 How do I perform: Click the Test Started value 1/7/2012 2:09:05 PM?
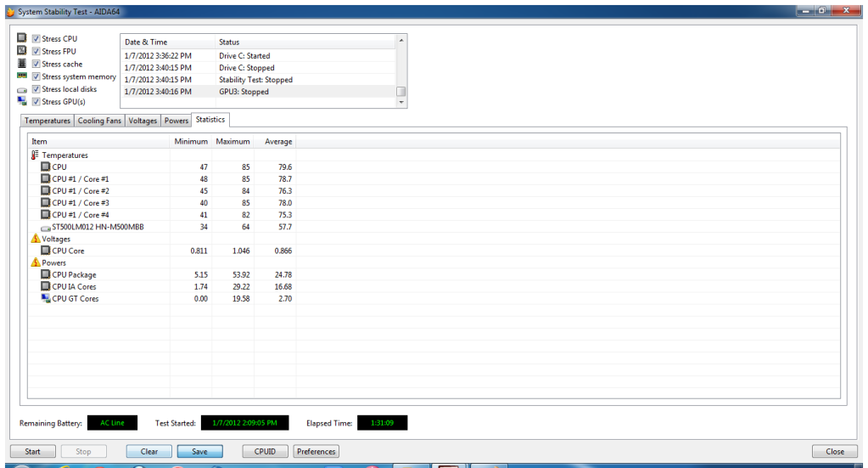click(x=244, y=423)
